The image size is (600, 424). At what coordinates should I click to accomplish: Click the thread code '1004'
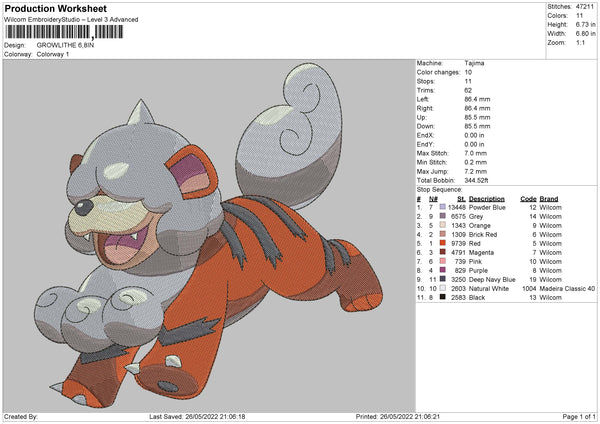(529, 288)
